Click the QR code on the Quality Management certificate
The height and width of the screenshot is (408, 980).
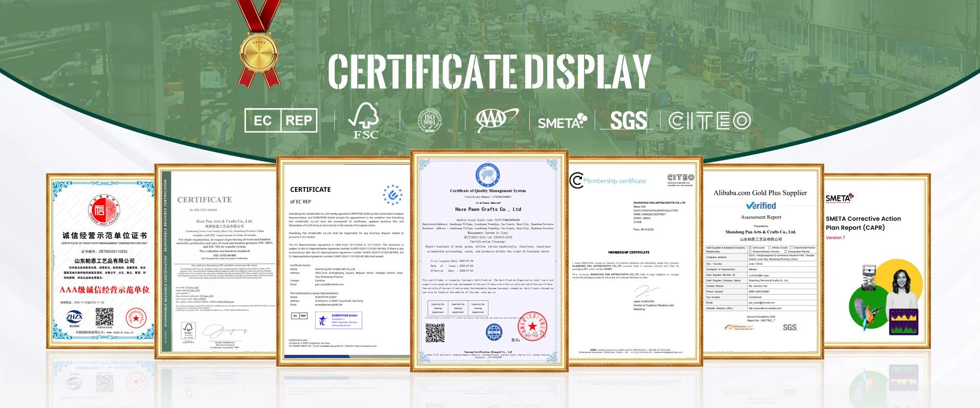(435, 333)
